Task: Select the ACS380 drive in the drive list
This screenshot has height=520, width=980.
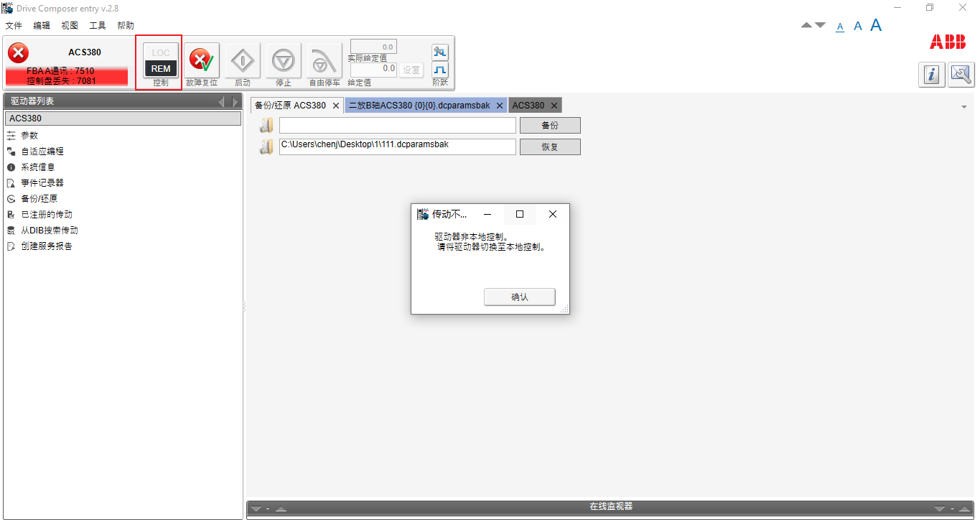Action: click(123, 119)
